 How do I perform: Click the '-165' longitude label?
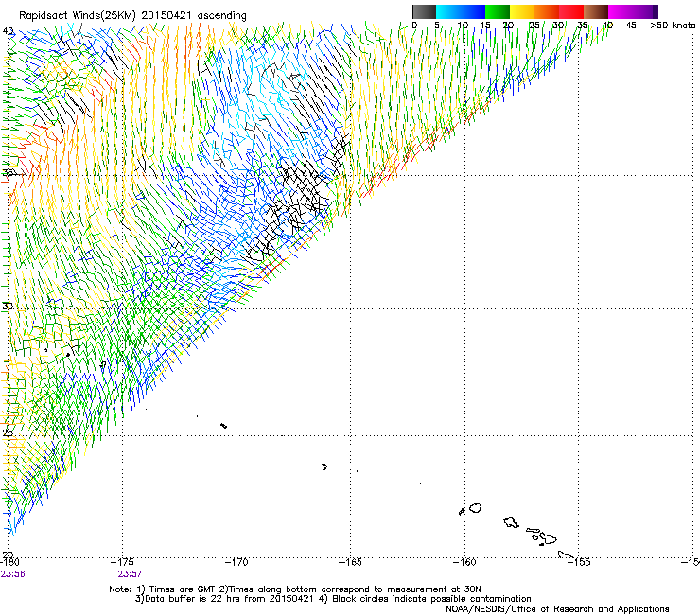pos(350,562)
